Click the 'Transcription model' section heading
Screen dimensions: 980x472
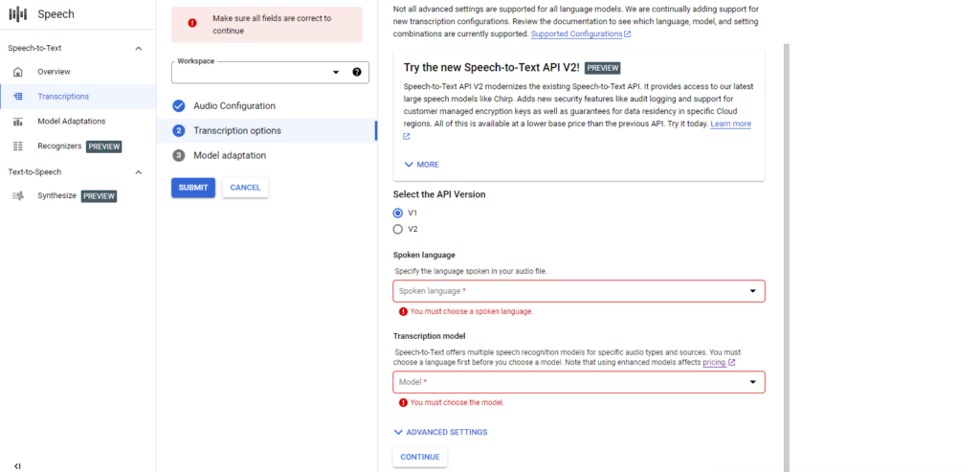point(430,336)
